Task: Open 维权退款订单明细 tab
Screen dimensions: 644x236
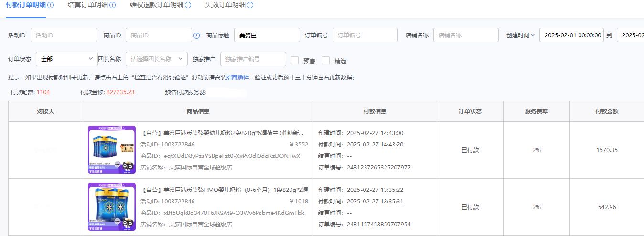Action: [x=157, y=5]
